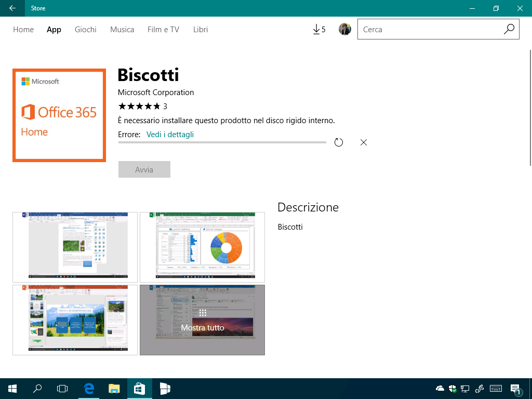Open OneDrive cloud icon in system tray
This screenshot has width=532, height=399.
440,389
